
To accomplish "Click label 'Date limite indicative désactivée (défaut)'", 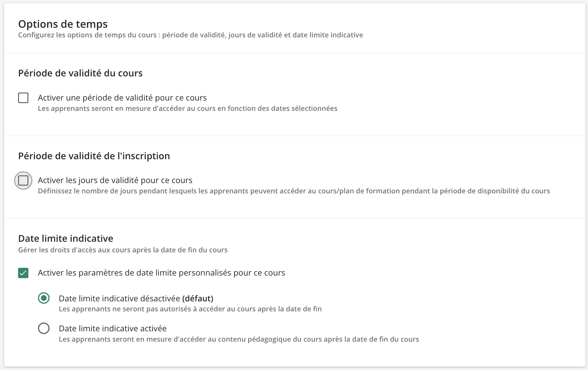I will (136, 298).
